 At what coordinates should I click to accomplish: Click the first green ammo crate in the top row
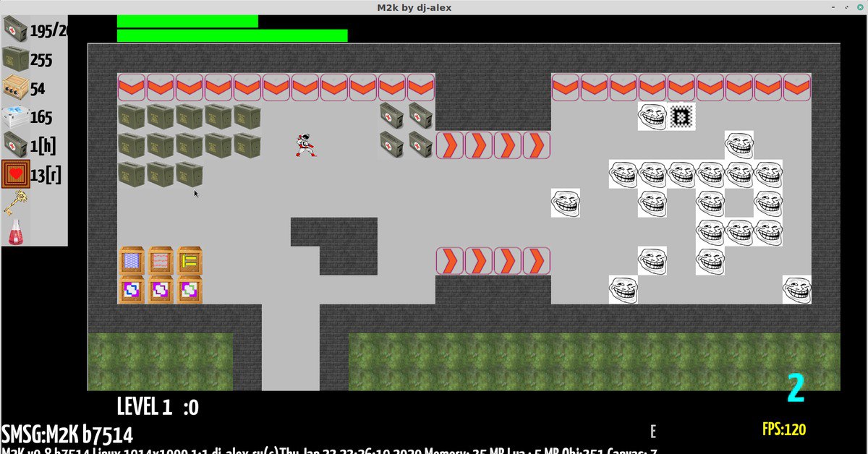[132, 116]
